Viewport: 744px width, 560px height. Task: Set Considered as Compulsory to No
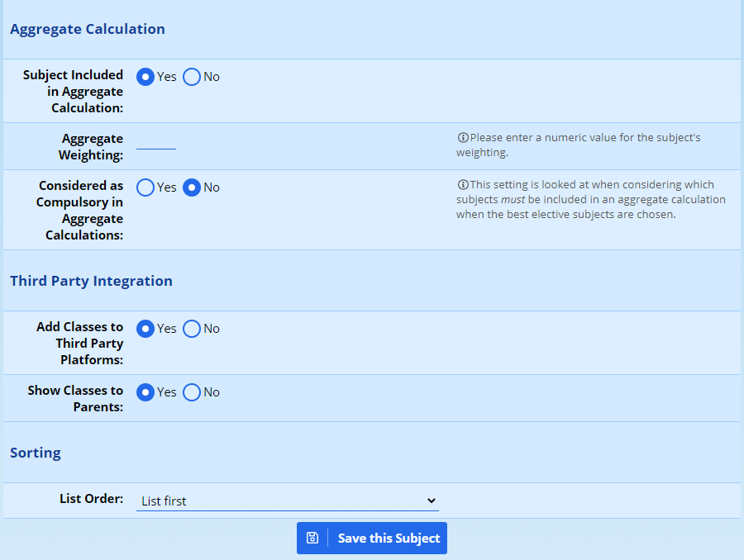point(192,187)
